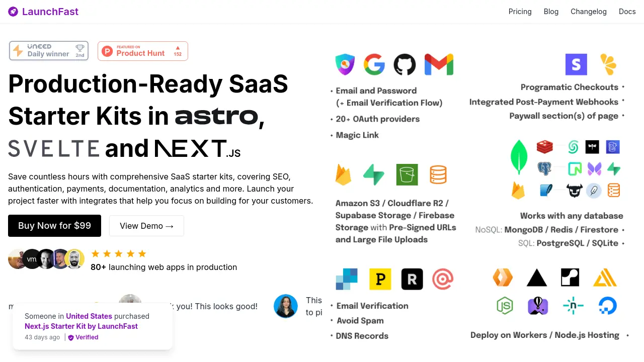Click the green Amazon S3 bucket icon
Viewport: 644px width, 362px height.
pyautogui.click(x=407, y=175)
